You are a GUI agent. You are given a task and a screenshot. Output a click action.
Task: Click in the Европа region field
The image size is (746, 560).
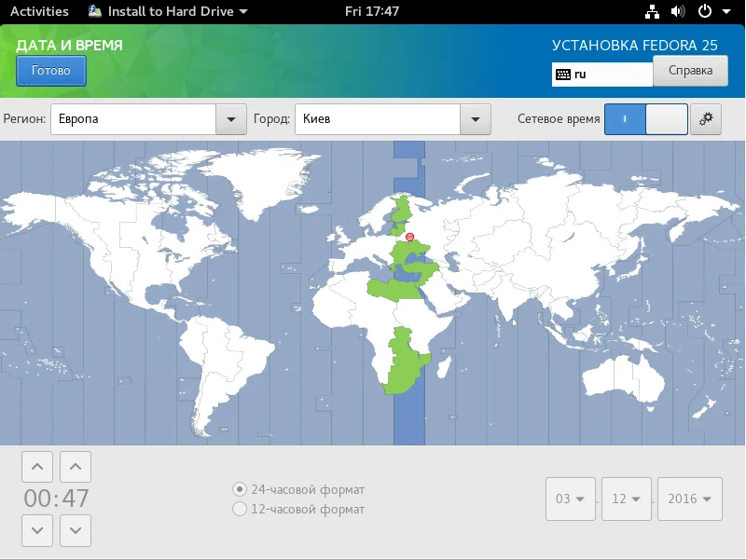pos(133,119)
